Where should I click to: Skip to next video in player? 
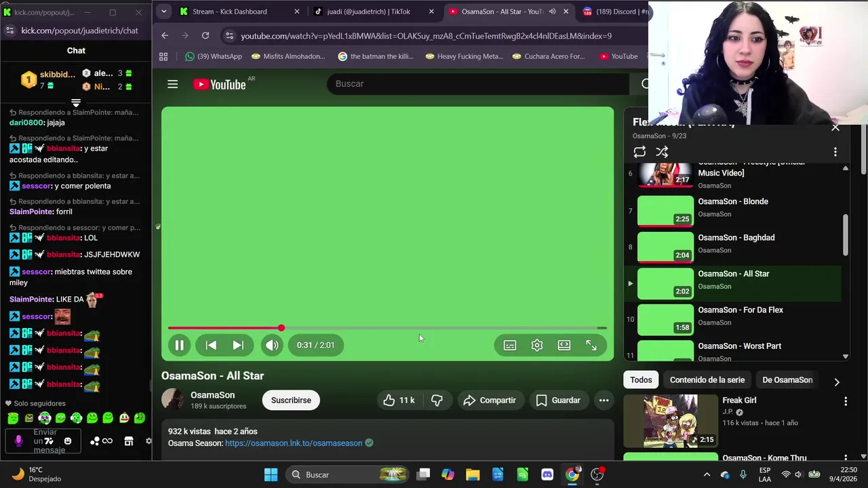238,345
